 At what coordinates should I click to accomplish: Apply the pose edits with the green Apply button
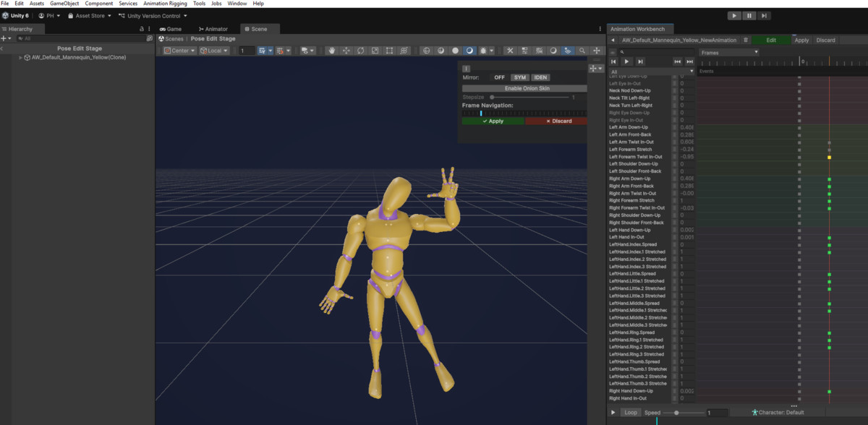(493, 121)
